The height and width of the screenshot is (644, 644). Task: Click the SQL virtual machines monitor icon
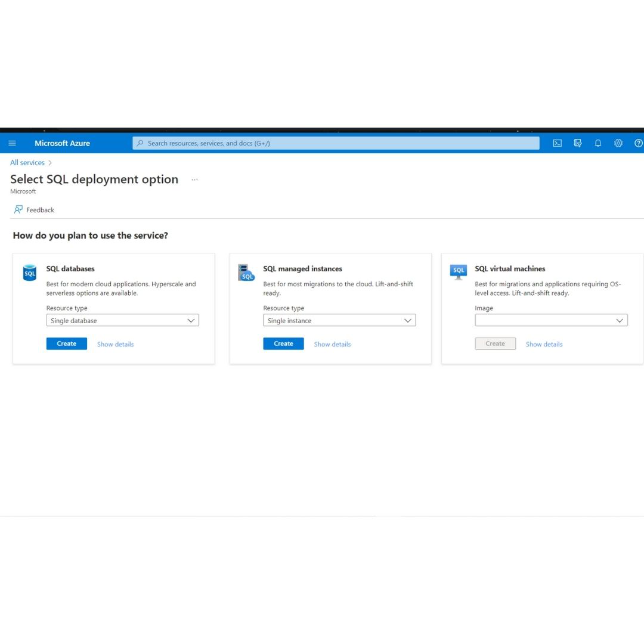tap(459, 272)
